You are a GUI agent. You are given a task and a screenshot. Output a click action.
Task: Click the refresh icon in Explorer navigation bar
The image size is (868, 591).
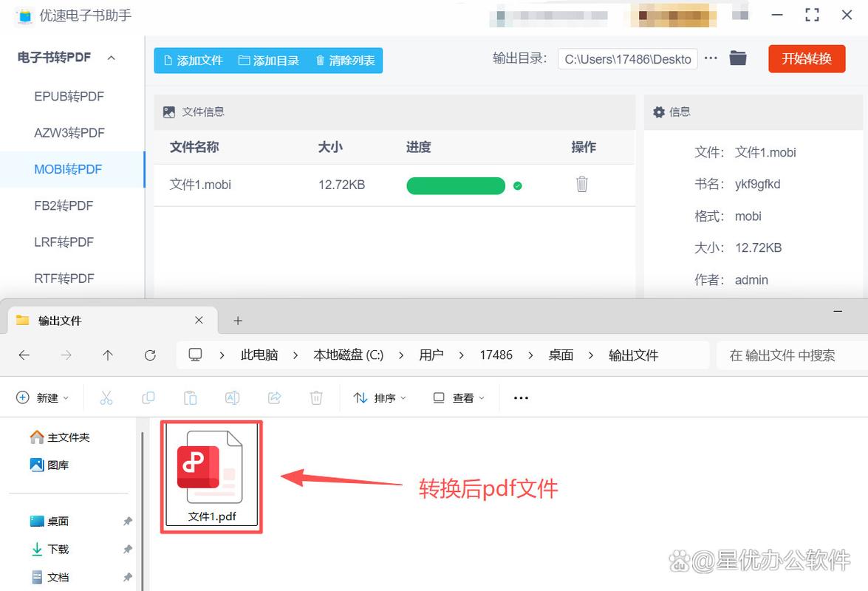tap(150, 355)
